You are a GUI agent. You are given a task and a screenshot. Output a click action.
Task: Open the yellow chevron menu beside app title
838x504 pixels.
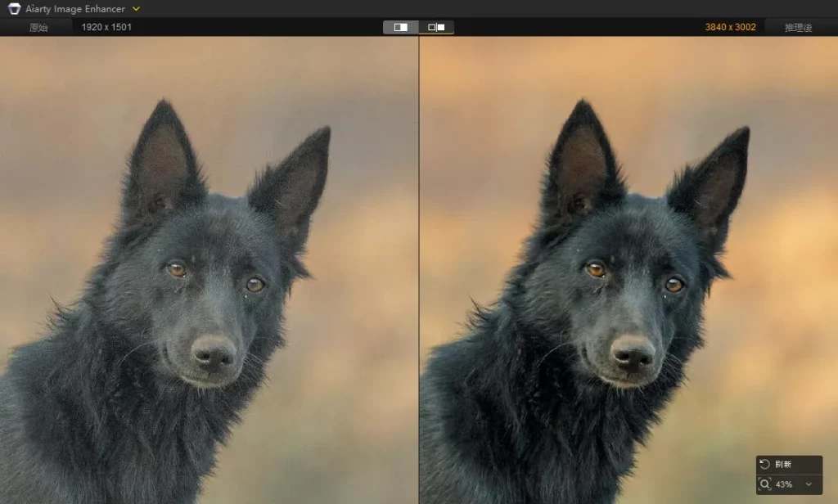[136, 9]
